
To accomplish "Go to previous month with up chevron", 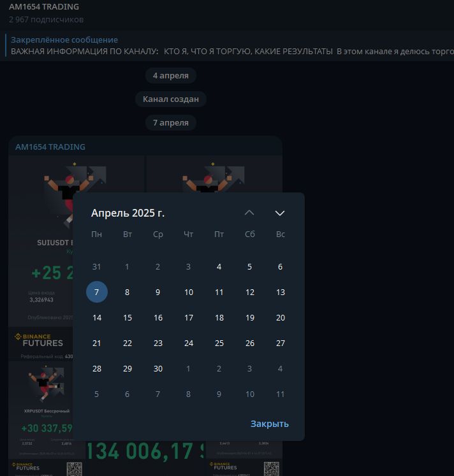I will point(249,213).
